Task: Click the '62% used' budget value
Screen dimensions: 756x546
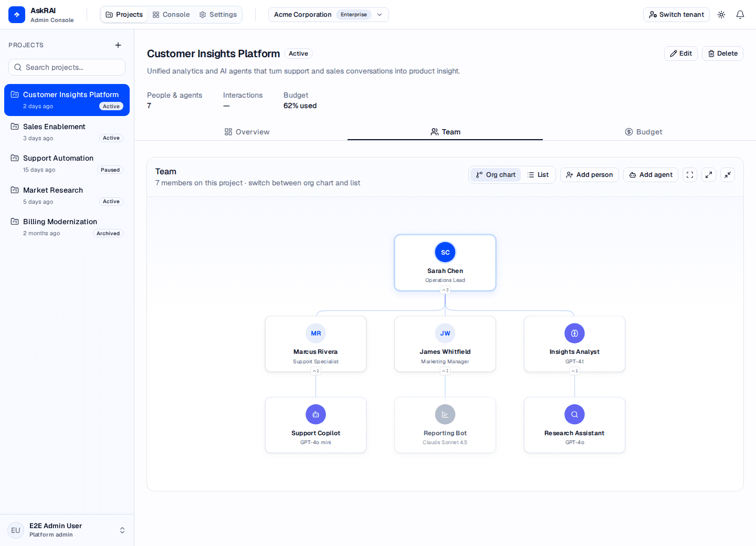Action: pos(300,106)
